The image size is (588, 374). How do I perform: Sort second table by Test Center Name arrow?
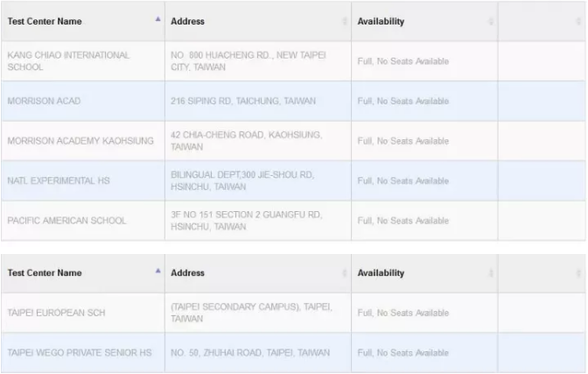click(x=157, y=271)
